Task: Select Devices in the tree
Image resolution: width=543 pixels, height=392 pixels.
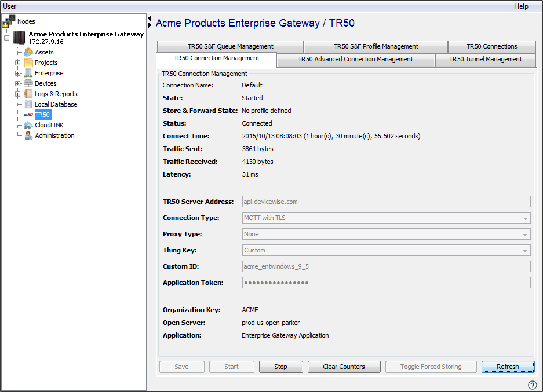Action: [45, 83]
